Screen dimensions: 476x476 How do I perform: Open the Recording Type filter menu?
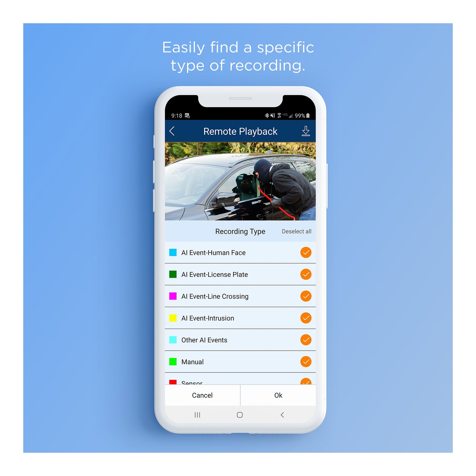pos(229,231)
